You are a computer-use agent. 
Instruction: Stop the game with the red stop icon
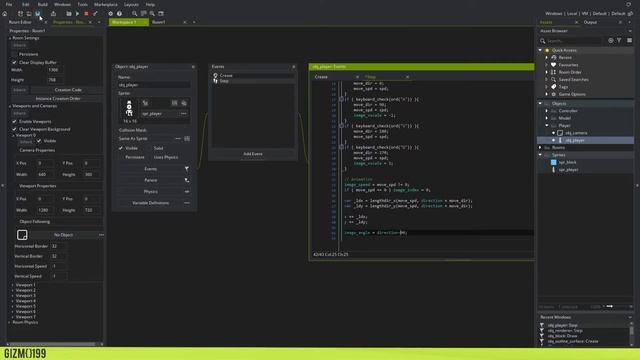pos(86,14)
